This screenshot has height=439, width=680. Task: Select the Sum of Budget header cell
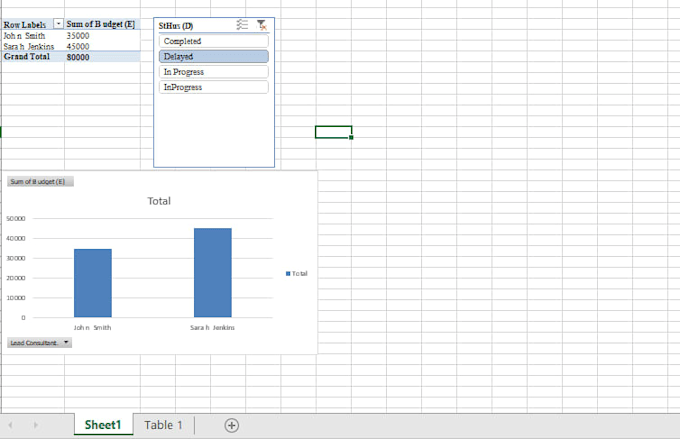click(x=102, y=24)
